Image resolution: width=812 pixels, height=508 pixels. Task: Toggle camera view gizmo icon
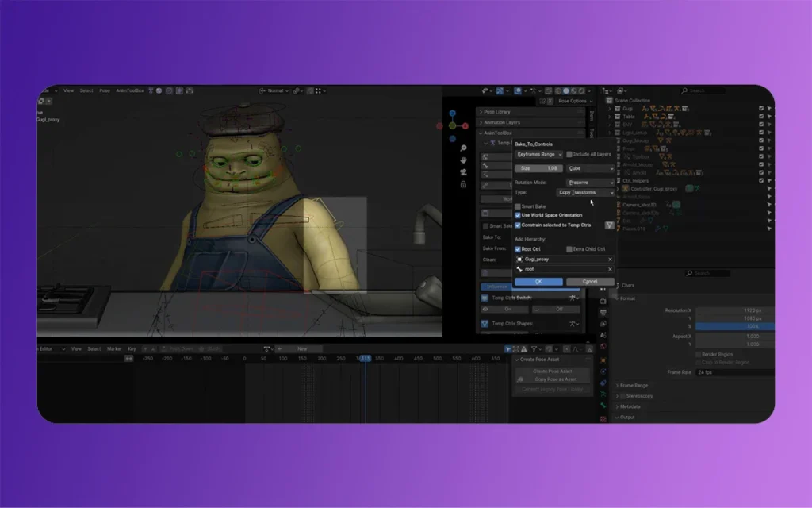[463, 172]
